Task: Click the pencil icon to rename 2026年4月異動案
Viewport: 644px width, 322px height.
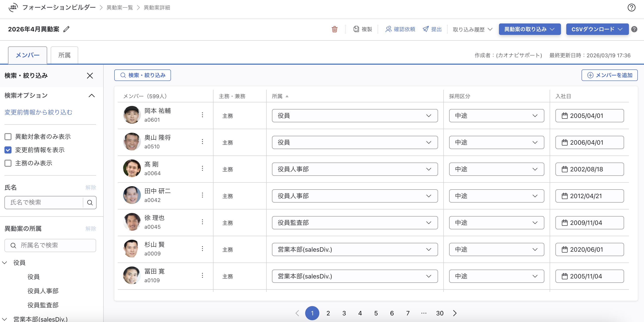Action: 66,29
